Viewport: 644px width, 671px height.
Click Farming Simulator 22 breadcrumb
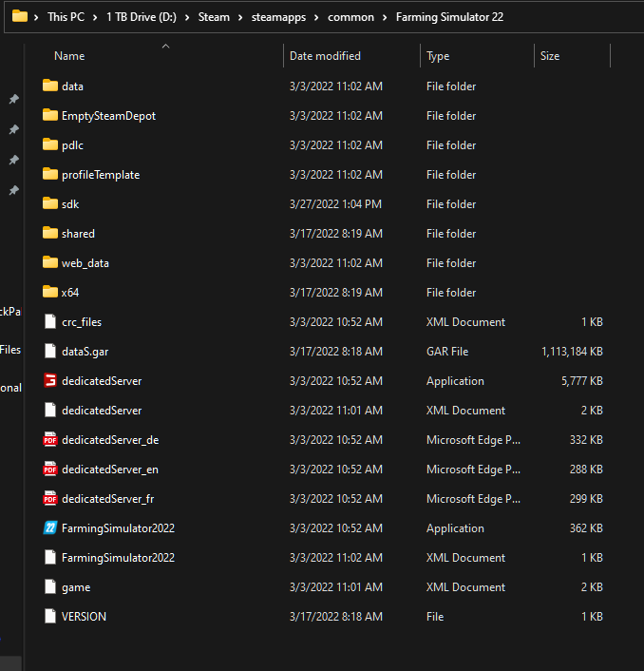click(449, 17)
